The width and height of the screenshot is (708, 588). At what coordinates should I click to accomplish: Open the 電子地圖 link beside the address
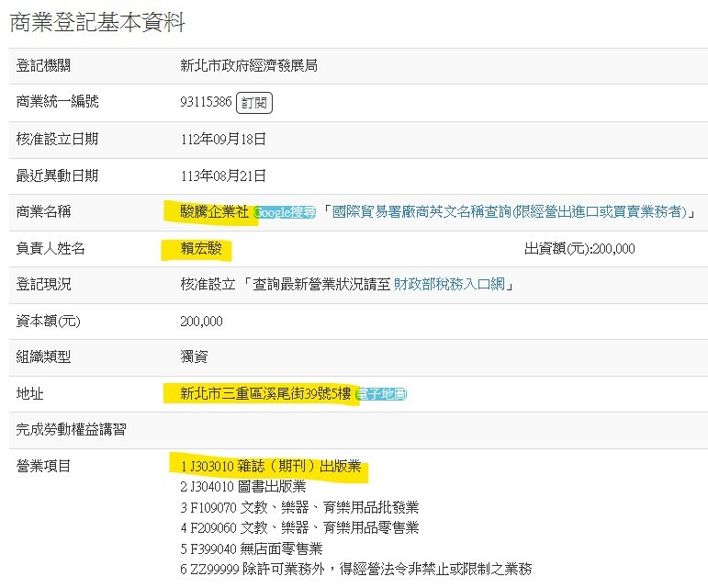click(x=381, y=394)
